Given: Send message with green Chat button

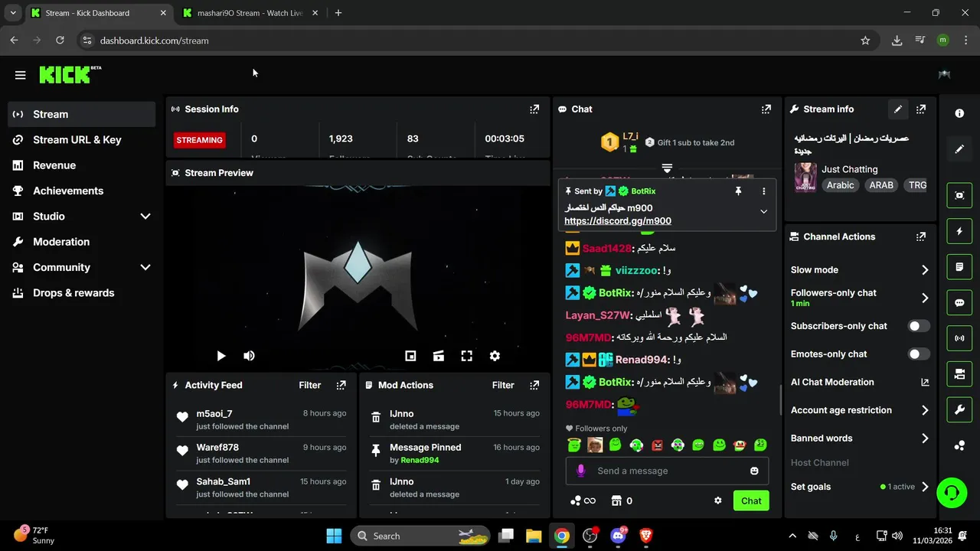Looking at the screenshot, I should pos(751,500).
